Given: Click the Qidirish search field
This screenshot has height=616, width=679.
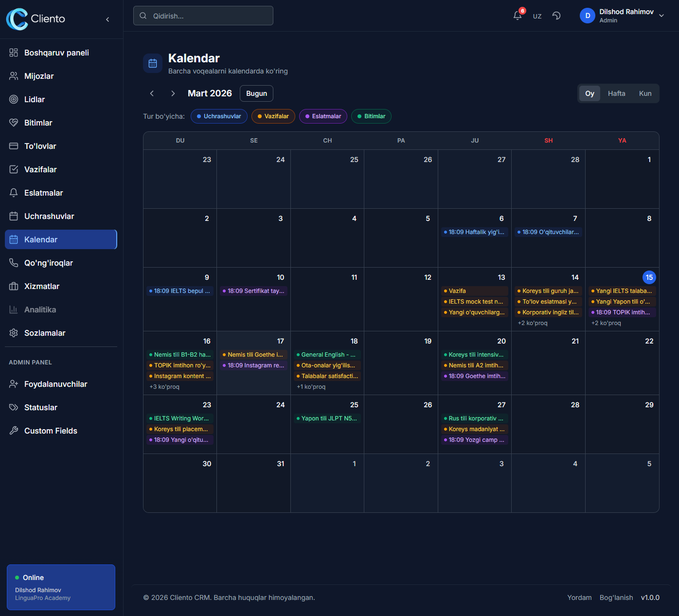Looking at the screenshot, I should [203, 16].
